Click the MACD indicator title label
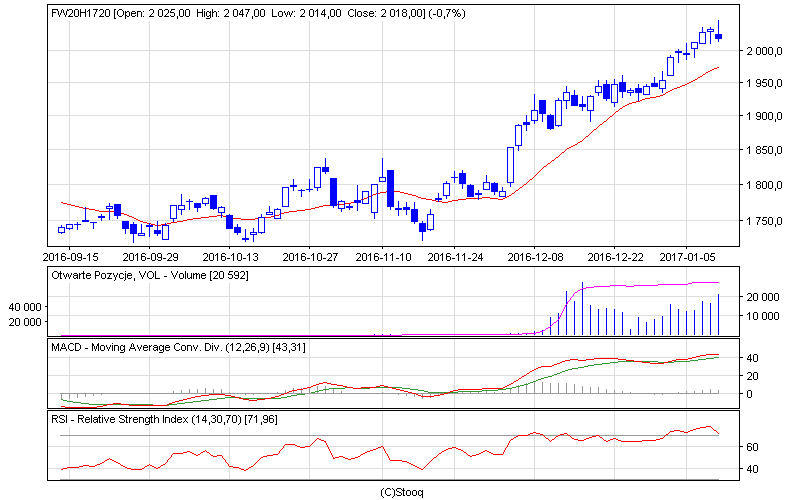Screen dimensions: 800x500 point(178,347)
